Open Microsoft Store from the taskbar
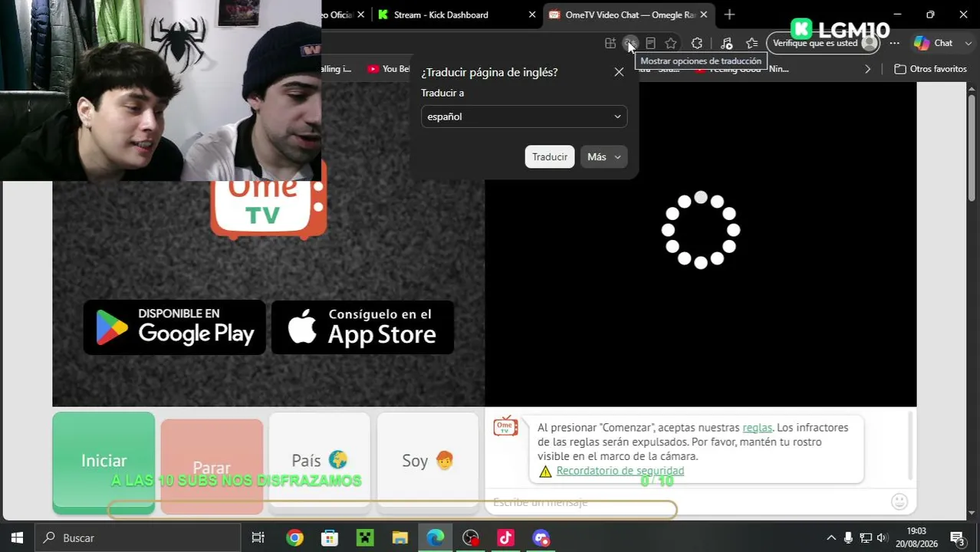This screenshot has height=552, width=980. 330,538
